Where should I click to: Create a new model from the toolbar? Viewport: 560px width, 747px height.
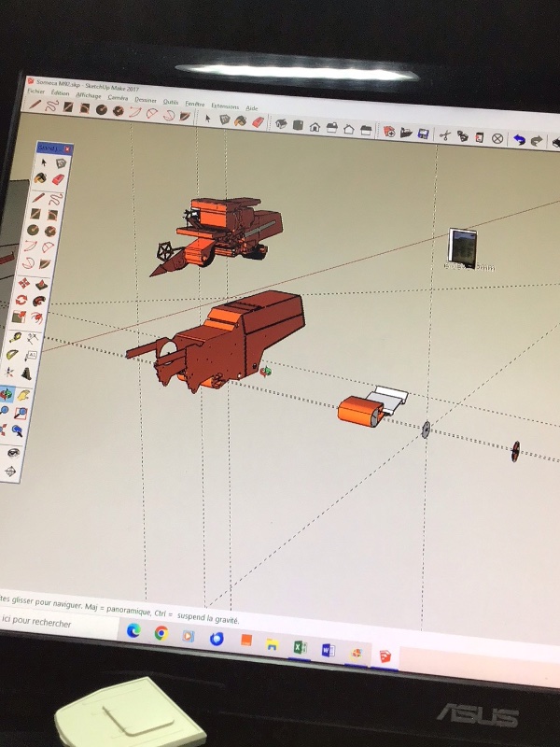(x=389, y=132)
